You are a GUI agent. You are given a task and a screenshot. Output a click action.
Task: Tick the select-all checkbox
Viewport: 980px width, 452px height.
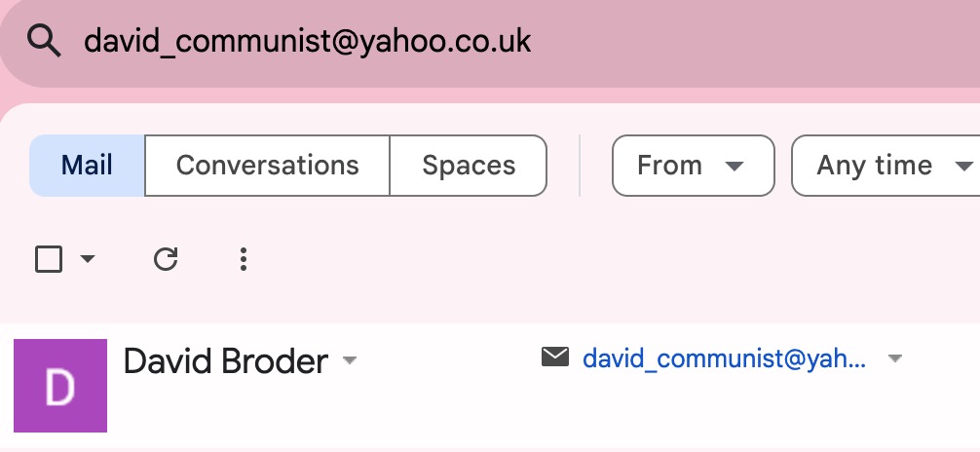pyautogui.click(x=49, y=259)
